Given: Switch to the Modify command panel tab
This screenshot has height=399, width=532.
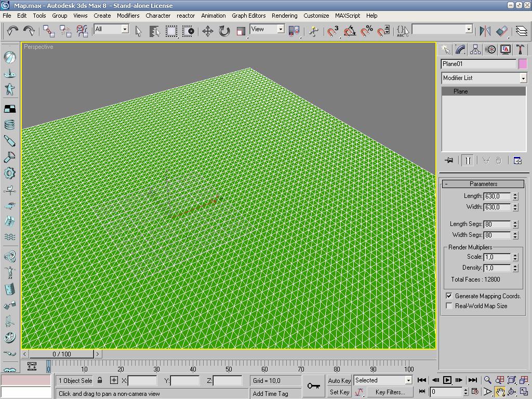Looking at the screenshot, I should (x=460, y=49).
